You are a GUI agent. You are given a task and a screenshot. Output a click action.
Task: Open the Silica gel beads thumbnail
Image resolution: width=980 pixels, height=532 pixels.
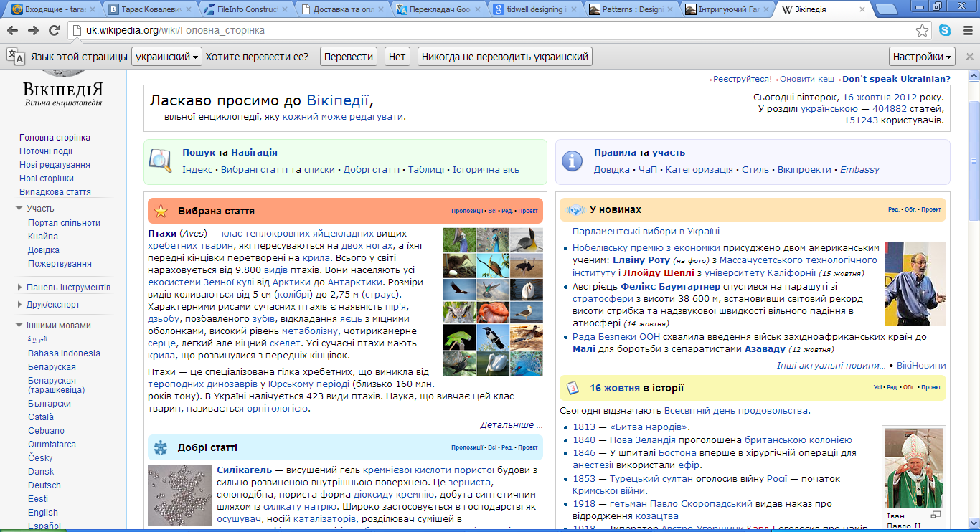coord(179,495)
